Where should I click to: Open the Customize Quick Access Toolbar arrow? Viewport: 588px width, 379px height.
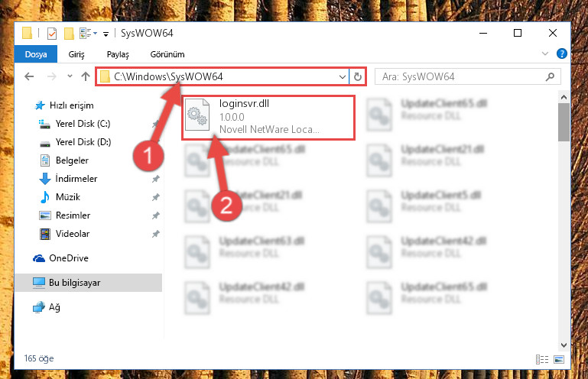pos(106,34)
